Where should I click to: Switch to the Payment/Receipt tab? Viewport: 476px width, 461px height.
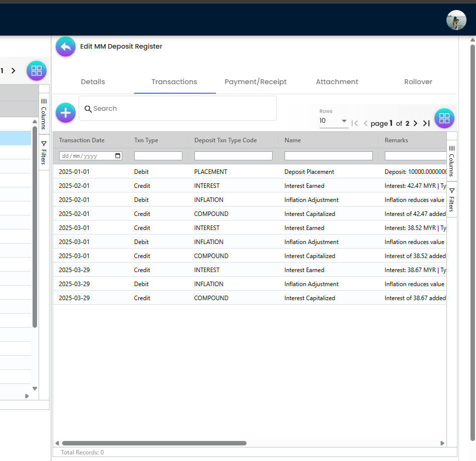tap(255, 82)
